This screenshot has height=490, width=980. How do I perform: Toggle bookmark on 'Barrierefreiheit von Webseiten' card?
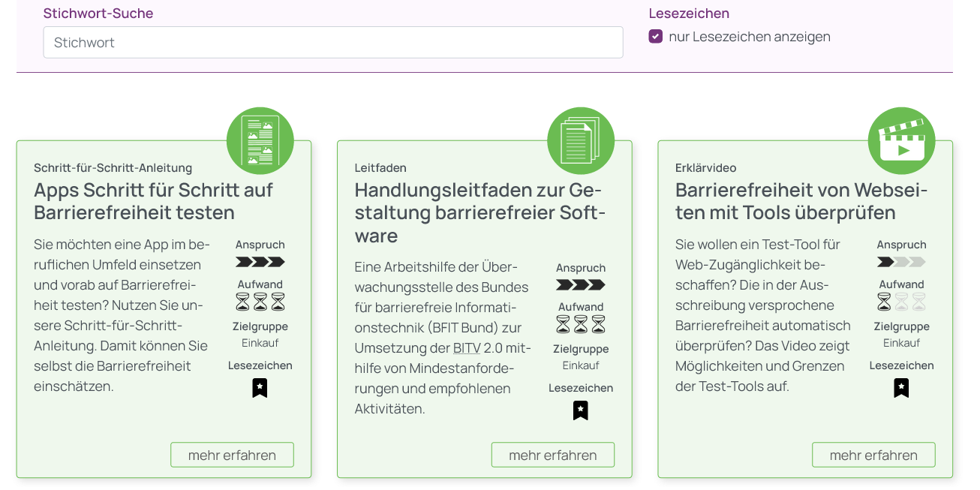click(x=901, y=388)
